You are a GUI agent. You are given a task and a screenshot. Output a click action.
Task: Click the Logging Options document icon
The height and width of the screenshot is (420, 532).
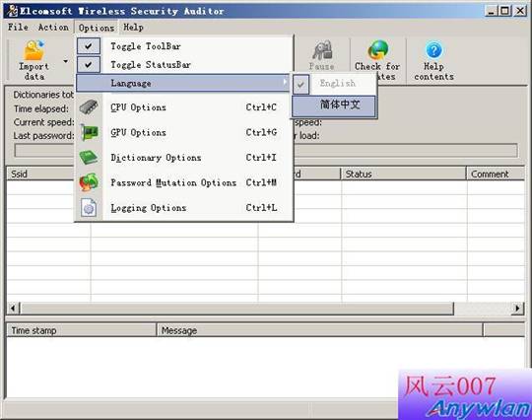coord(89,207)
